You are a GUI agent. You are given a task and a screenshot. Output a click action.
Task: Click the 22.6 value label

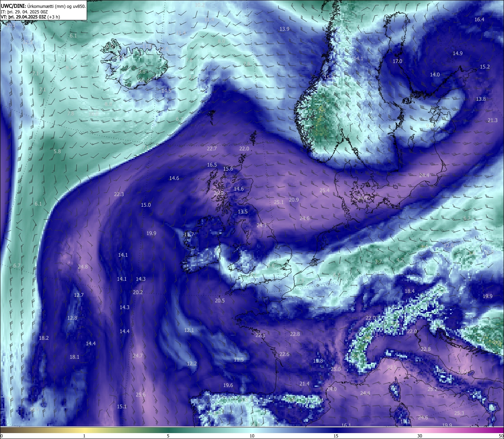click(x=284, y=354)
